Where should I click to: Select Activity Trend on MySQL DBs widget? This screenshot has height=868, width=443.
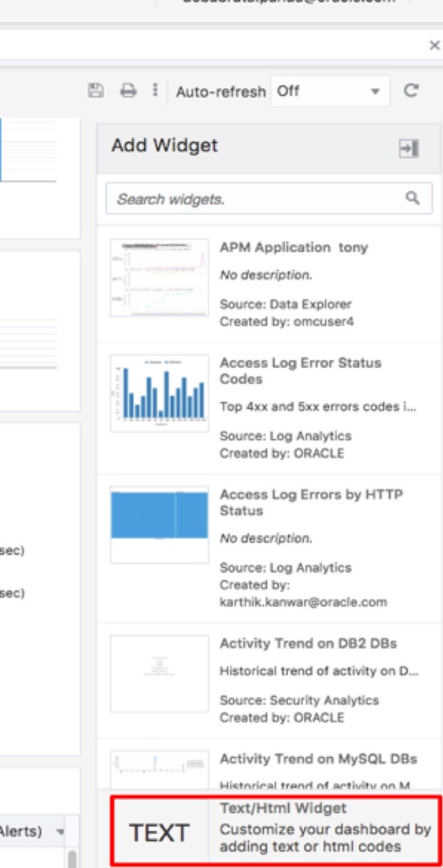point(318,758)
